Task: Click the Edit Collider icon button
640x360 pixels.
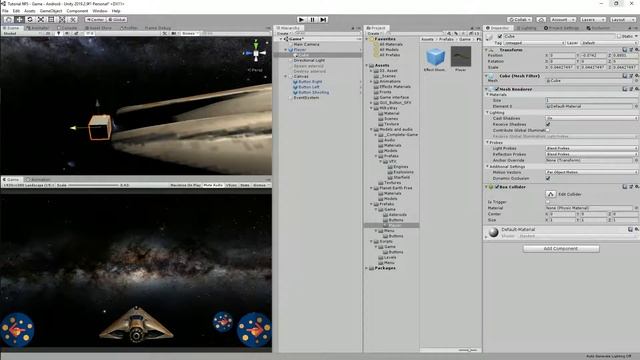Action: 551,194
